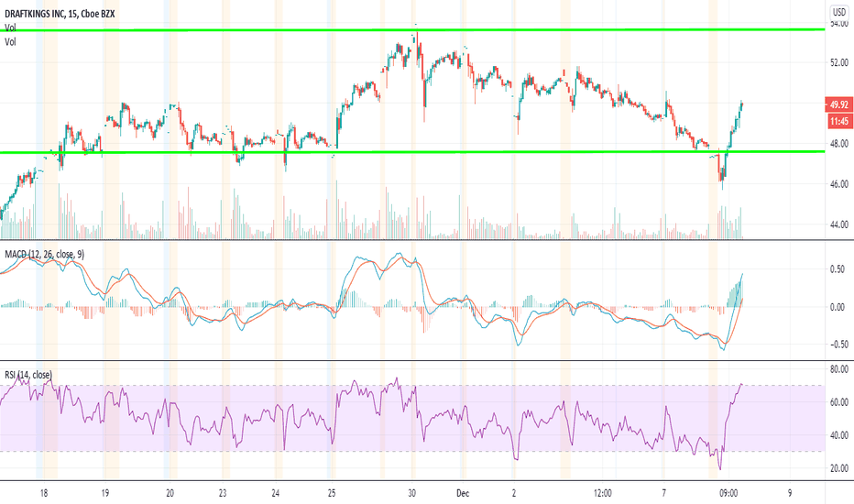Viewport: 854px width, 504px height.
Task: Click the 40.00 RSI scale value
Action: click(x=839, y=435)
